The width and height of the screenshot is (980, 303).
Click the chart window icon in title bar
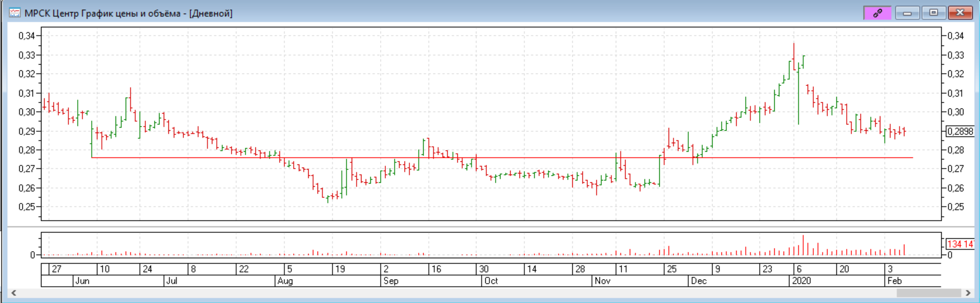[x=14, y=13]
